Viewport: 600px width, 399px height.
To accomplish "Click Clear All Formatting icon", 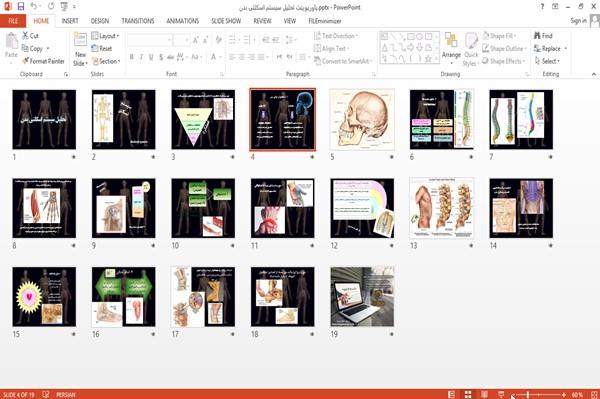I will 218,40.
